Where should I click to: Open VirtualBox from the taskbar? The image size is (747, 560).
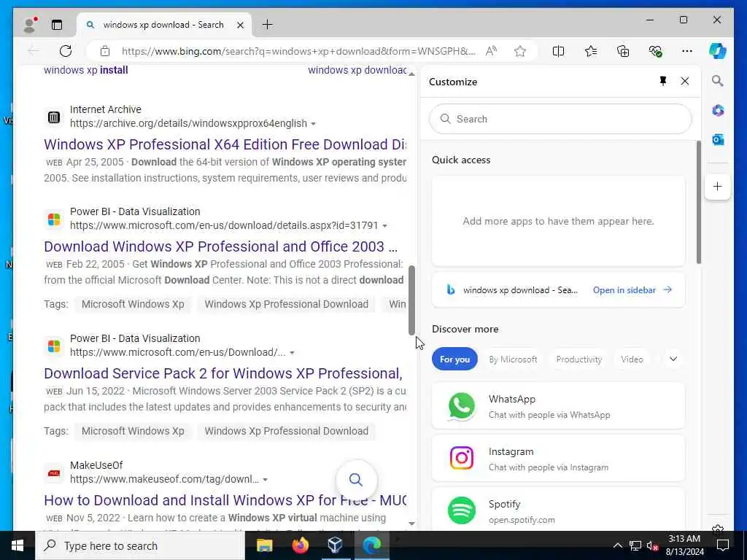coord(336,545)
